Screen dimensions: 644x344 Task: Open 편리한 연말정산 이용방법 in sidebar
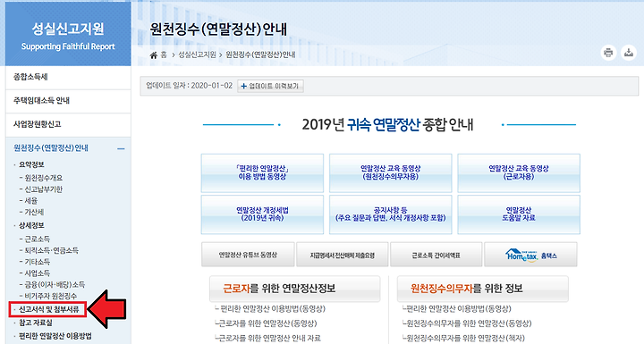tap(55, 336)
